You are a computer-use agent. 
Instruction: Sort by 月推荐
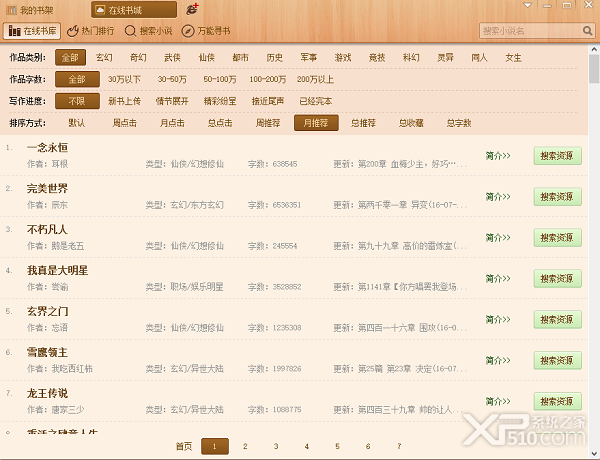pos(316,123)
